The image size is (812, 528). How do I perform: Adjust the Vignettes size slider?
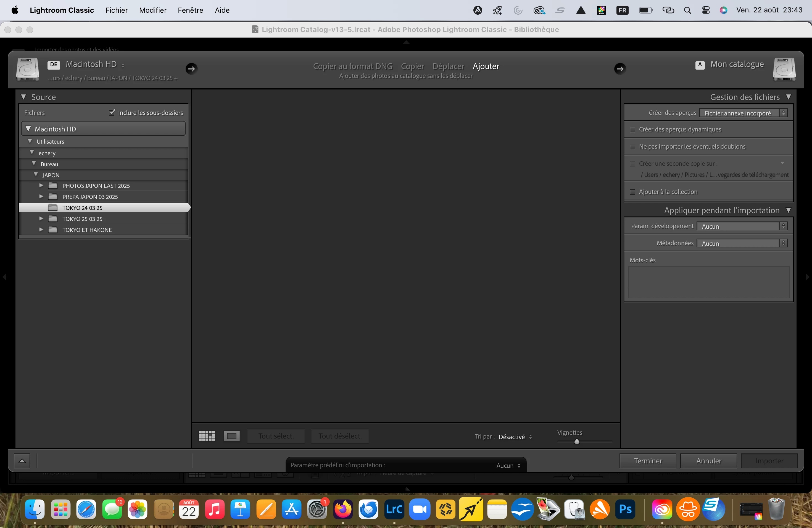[x=577, y=441]
